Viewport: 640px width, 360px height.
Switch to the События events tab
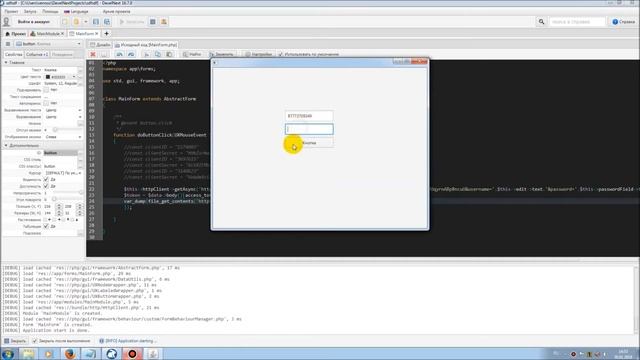tap(37, 54)
